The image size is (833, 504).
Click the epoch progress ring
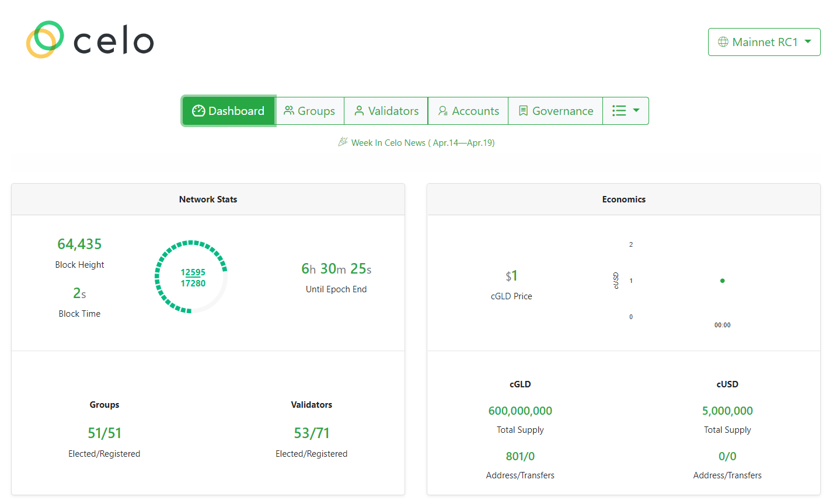[x=191, y=277]
